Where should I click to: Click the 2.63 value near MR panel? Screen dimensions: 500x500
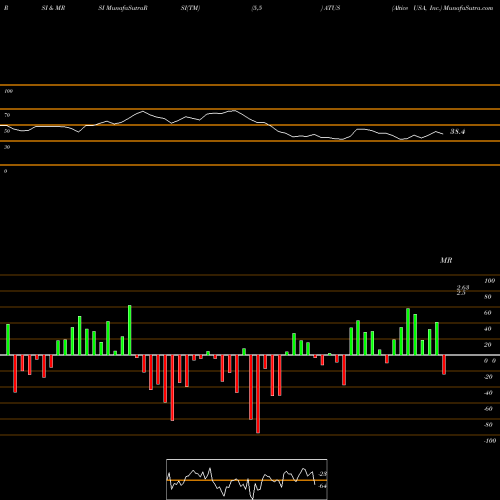click(463, 287)
